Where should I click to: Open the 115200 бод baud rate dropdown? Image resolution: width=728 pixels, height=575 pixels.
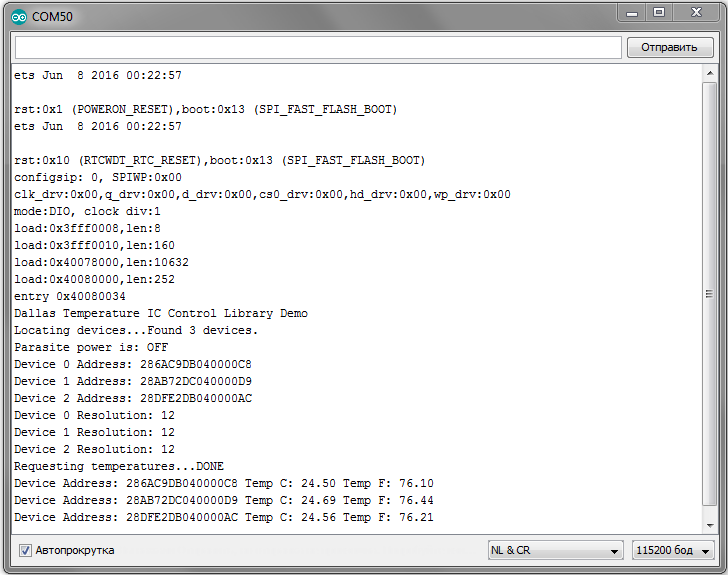coord(673,550)
